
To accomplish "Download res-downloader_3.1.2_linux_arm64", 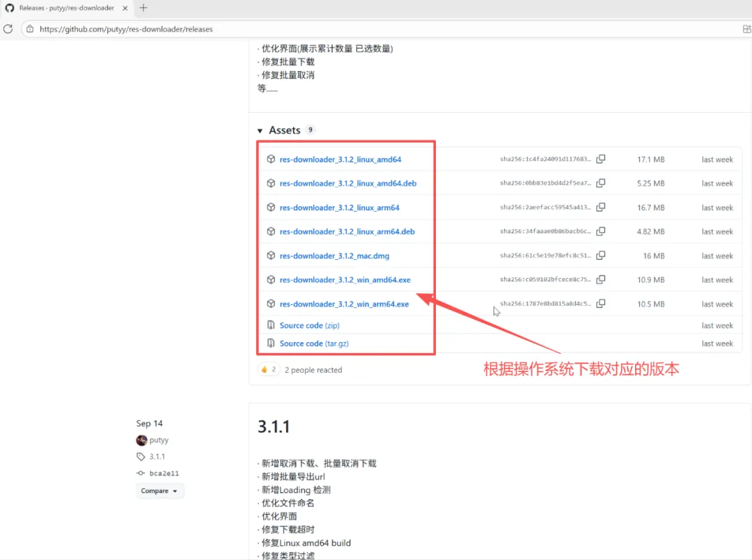I will [x=340, y=208].
